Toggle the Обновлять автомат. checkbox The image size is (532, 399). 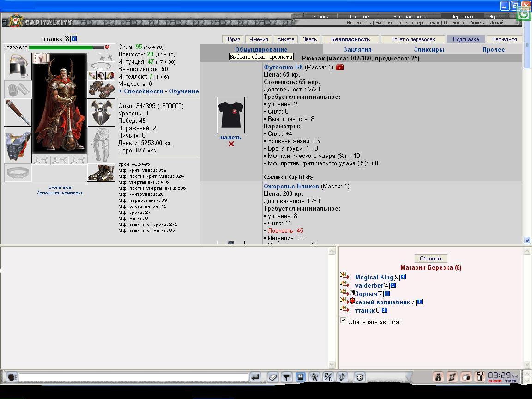(x=343, y=320)
